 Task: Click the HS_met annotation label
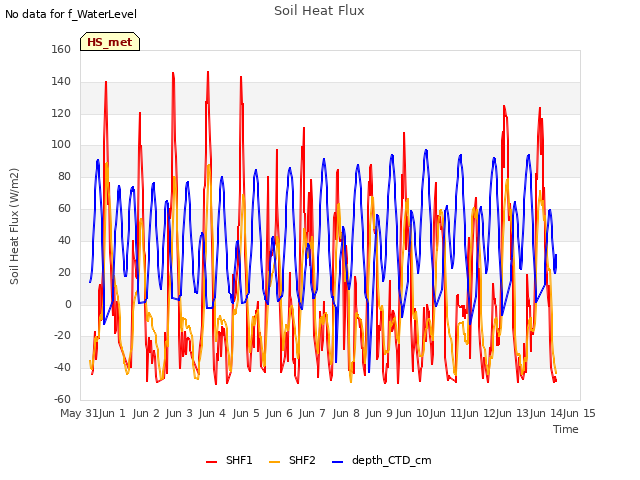point(110,42)
